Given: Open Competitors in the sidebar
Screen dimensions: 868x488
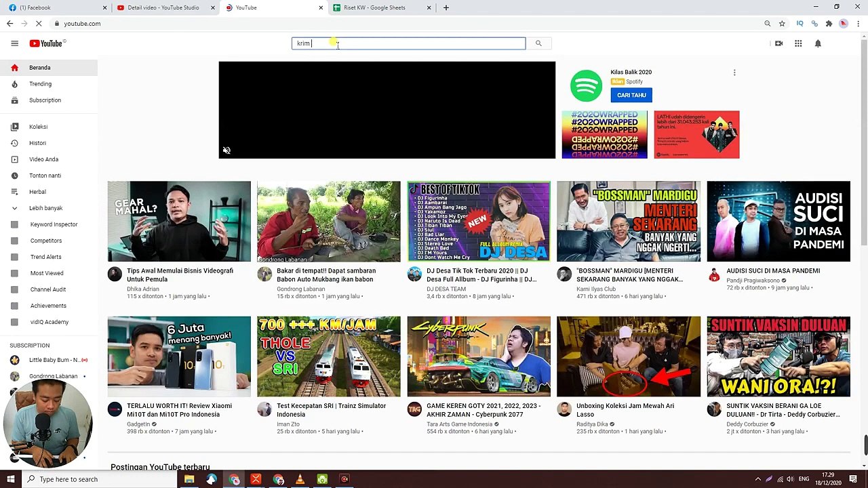Looking at the screenshot, I should [49, 241].
